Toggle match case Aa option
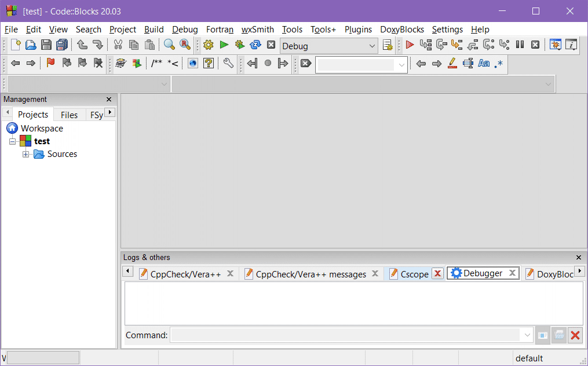The width and height of the screenshot is (588, 366). click(484, 64)
